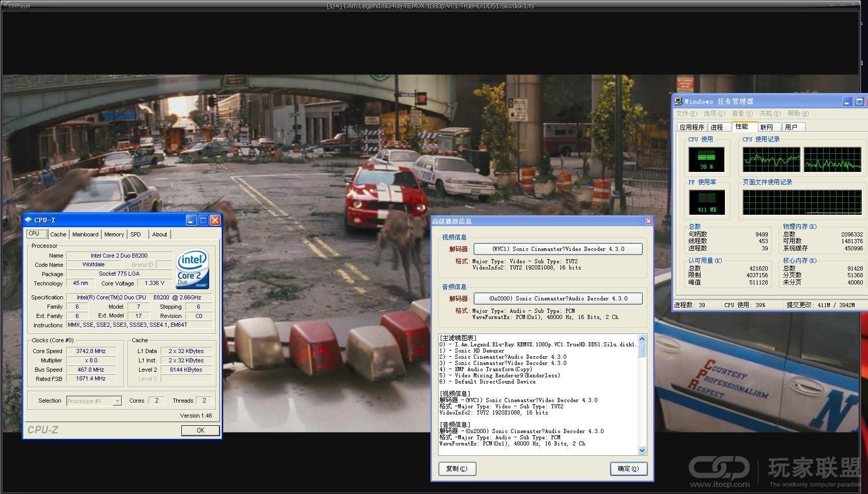Maximize the CPU-Z window
868x494 pixels.
(x=203, y=220)
